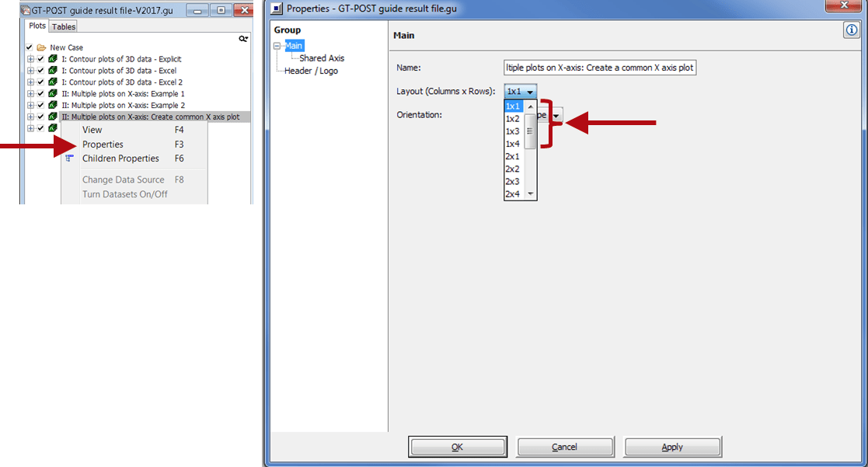Uncheck Create common X axis plot checkbox
868x467 pixels.
(x=41, y=117)
